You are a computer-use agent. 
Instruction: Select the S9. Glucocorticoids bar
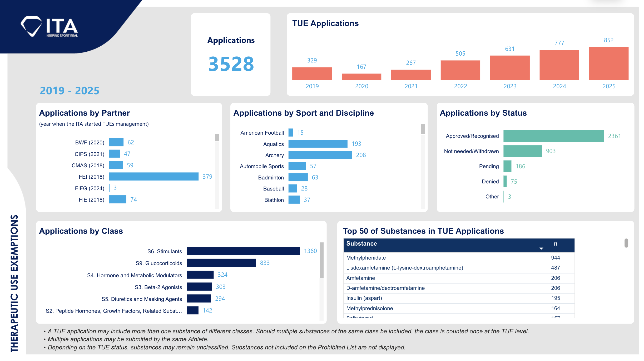click(221, 263)
